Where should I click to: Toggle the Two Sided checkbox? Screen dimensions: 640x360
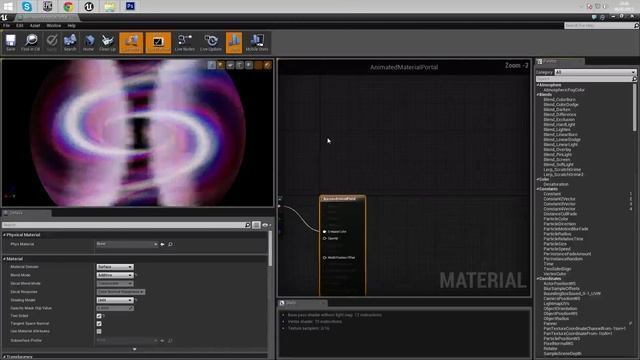(99, 316)
